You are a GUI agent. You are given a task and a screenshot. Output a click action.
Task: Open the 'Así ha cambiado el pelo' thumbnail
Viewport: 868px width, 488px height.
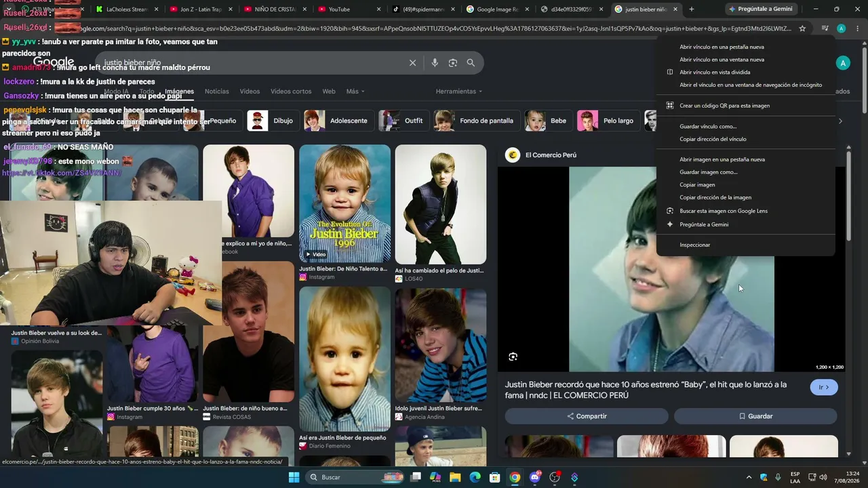click(441, 204)
